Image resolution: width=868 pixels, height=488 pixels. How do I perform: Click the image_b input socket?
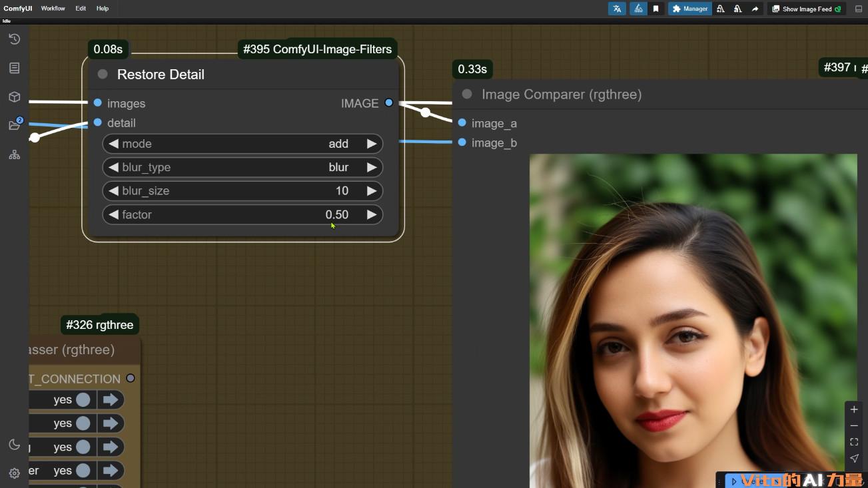pos(462,142)
